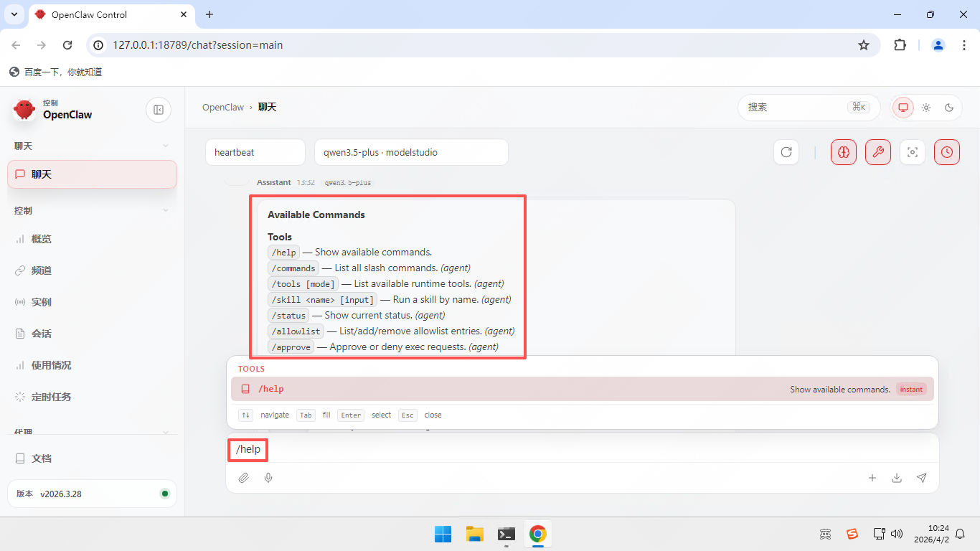Open File Explorer from the taskbar
This screenshot has height=551, width=980.
(x=474, y=534)
